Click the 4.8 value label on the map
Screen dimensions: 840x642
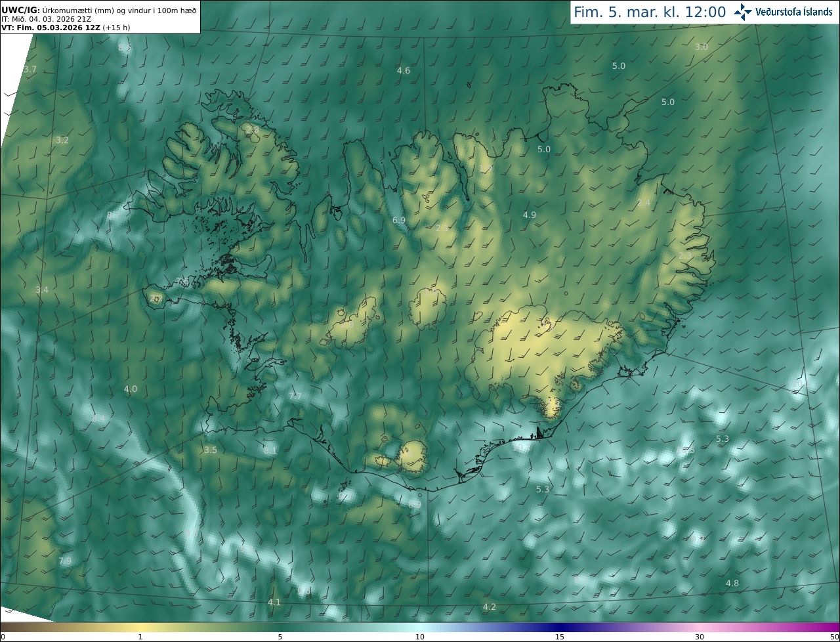(x=732, y=583)
